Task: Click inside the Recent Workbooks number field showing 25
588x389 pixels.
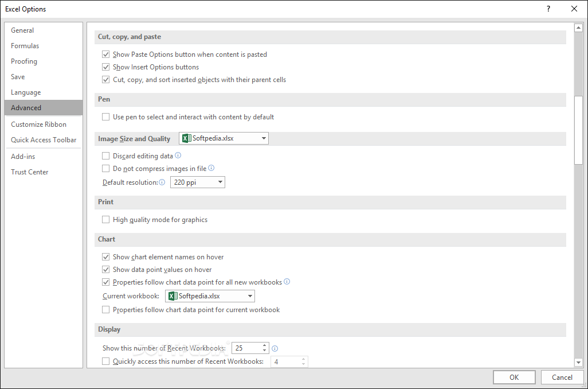Action: (x=246, y=348)
